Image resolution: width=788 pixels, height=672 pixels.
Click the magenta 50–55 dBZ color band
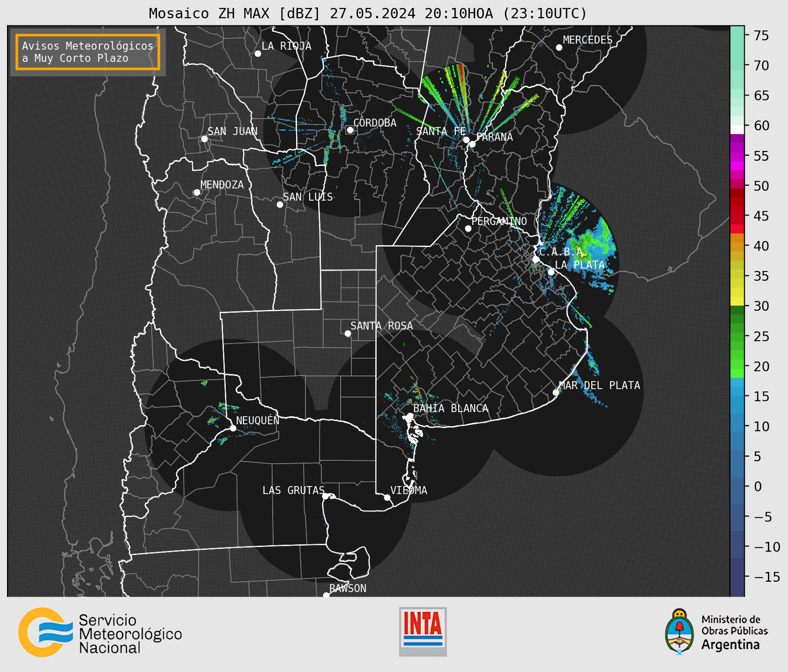click(737, 171)
